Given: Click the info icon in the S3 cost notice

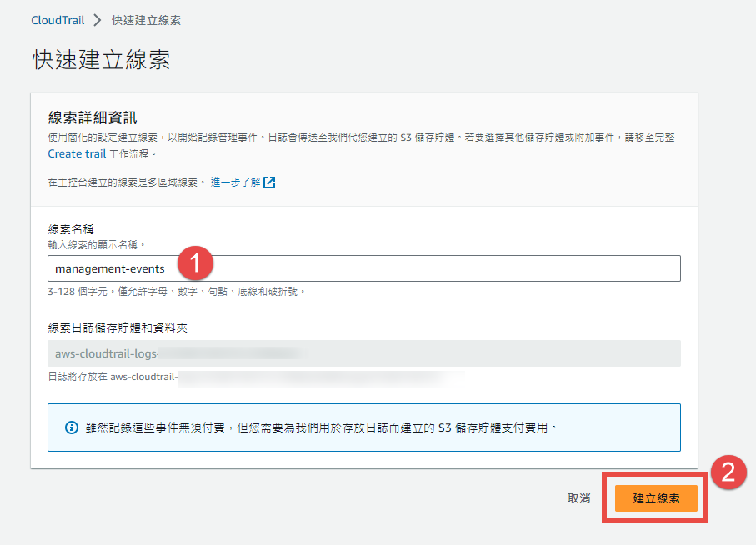Looking at the screenshot, I should (72, 427).
